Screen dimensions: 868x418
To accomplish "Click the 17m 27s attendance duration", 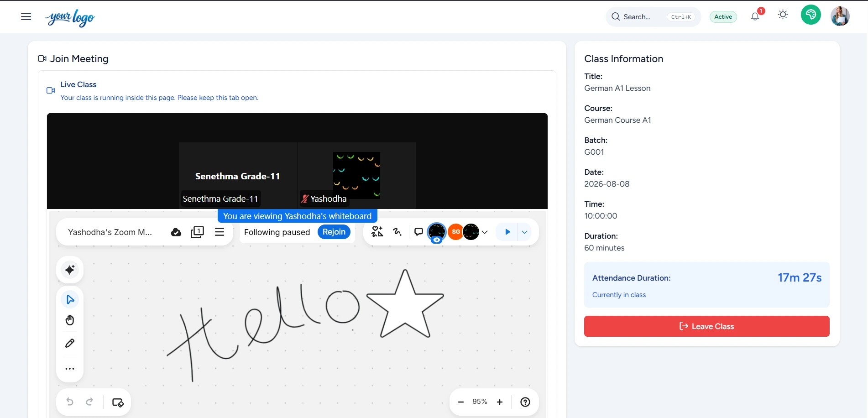I will point(800,277).
